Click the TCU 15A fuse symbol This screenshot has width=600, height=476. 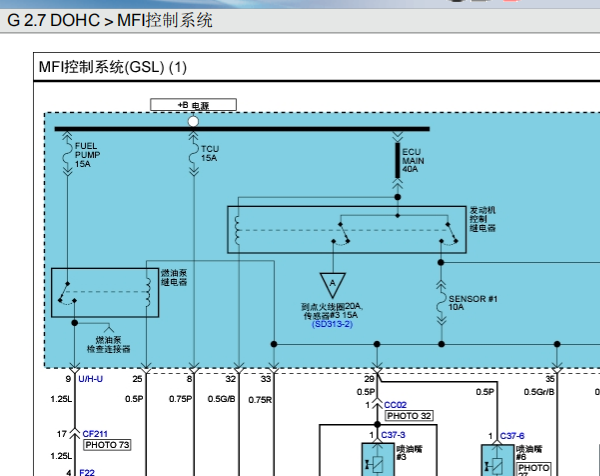194,154
